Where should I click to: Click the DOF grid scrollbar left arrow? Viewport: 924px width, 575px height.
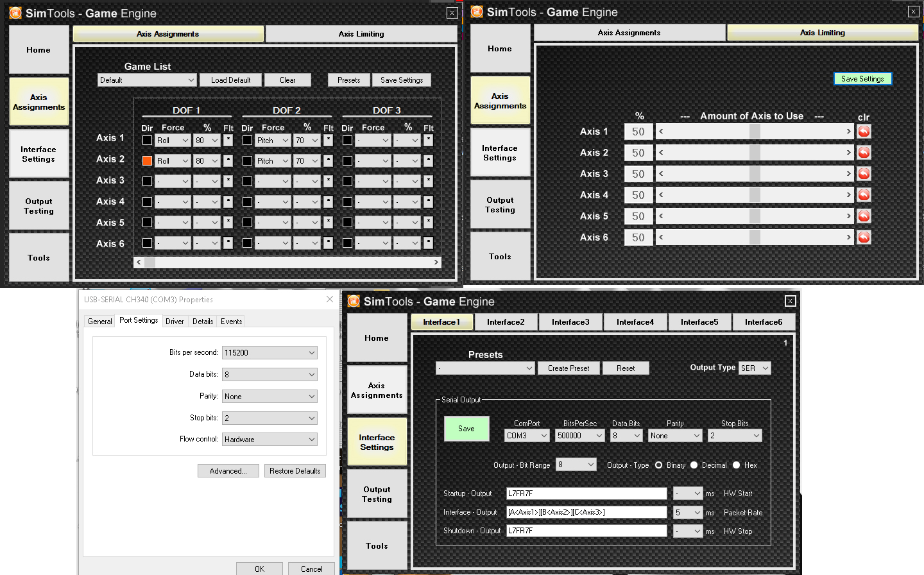coord(139,262)
